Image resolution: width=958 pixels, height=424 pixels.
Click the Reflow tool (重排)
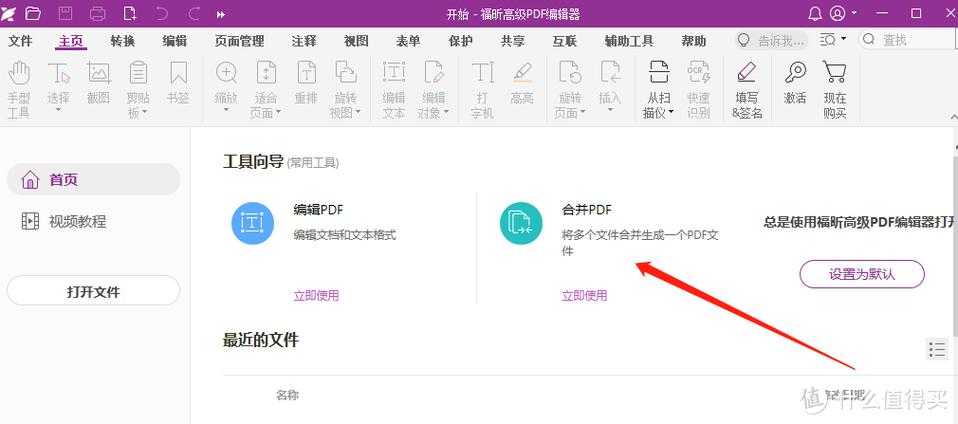click(306, 82)
